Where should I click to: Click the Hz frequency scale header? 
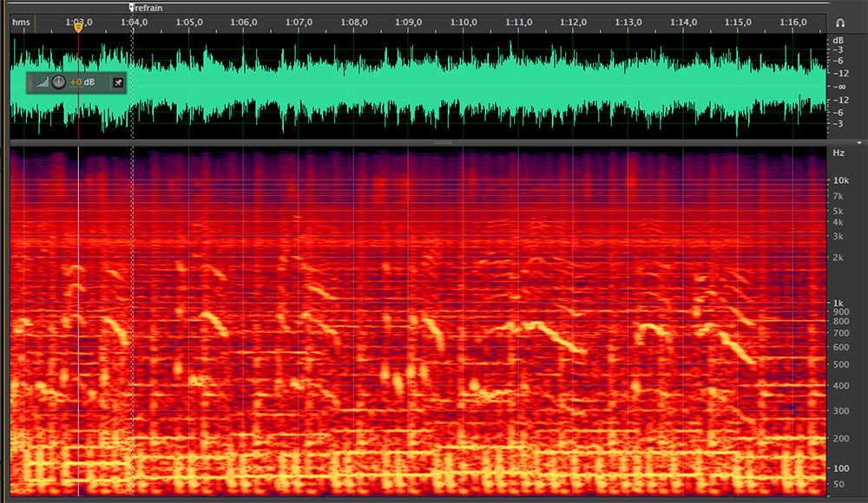pos(838,153)
